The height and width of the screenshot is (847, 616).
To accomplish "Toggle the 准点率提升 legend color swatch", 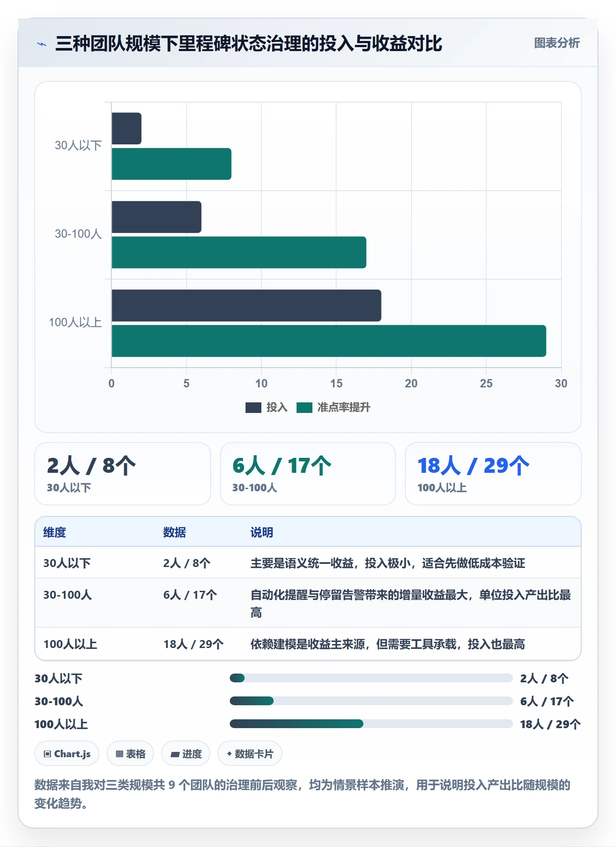I will click(x=304, y=408).
